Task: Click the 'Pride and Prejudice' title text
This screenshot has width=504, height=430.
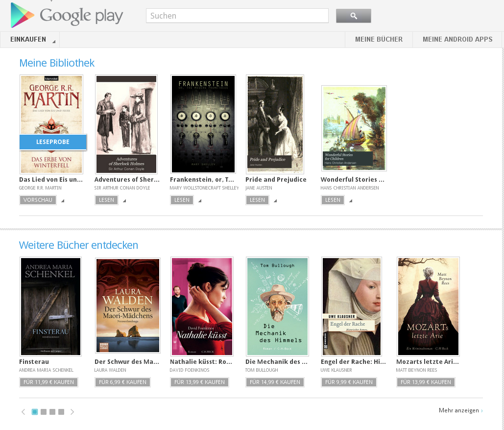Action: [276, 180]
